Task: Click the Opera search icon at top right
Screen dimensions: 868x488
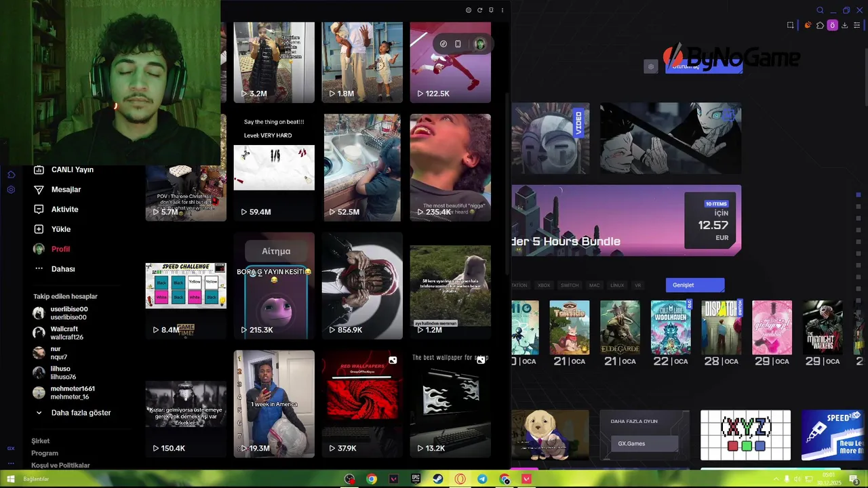Action: 820,10
